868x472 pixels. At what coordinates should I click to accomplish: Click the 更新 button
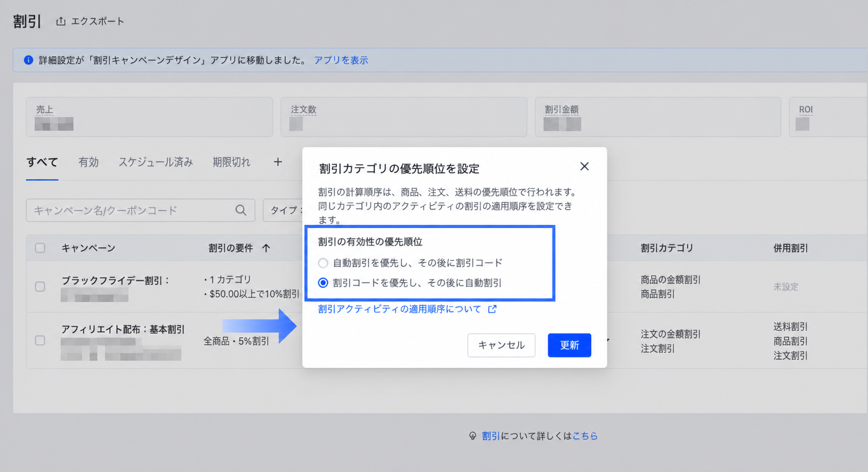(x=569, y=345)
